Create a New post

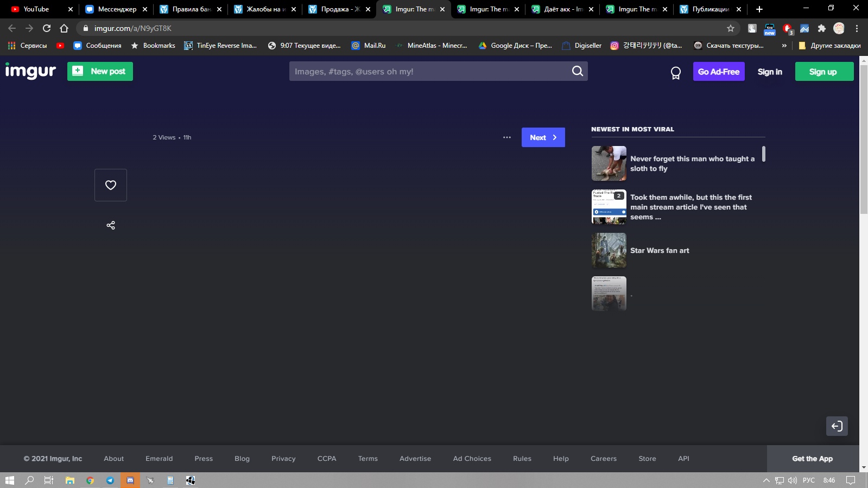[100, 71]
